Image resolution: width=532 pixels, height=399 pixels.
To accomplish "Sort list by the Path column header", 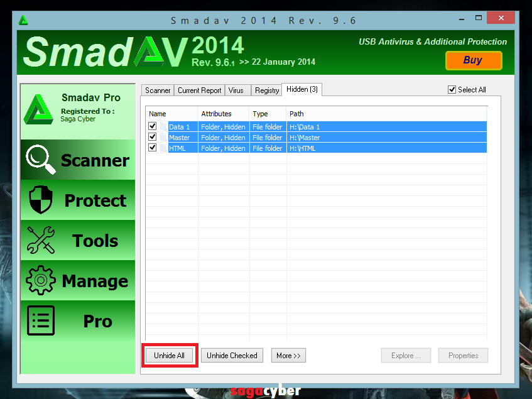I will point(386,114).
